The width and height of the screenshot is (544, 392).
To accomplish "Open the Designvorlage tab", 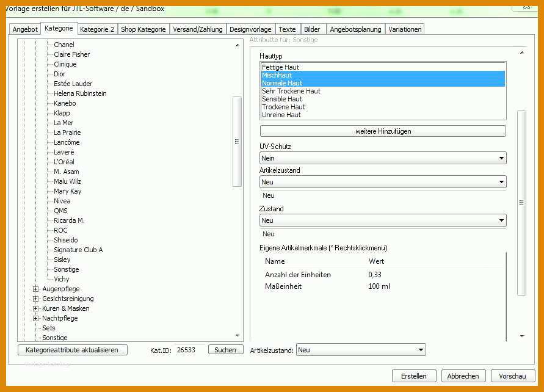I will (250, 29).
